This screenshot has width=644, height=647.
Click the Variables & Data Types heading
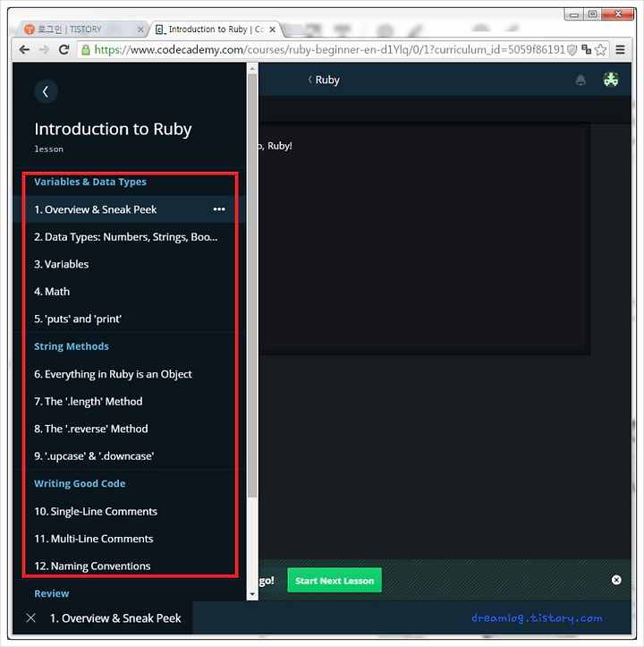[90, 182]
